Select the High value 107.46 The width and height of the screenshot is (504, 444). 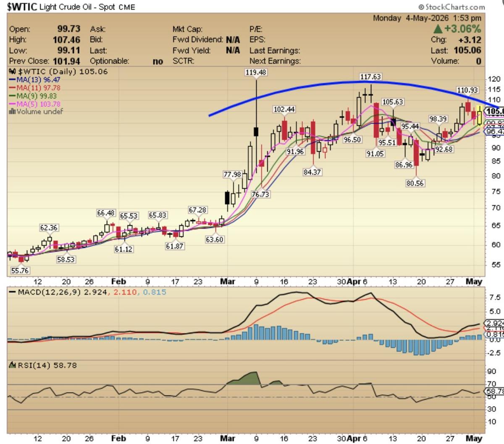[x=66, y=40]
